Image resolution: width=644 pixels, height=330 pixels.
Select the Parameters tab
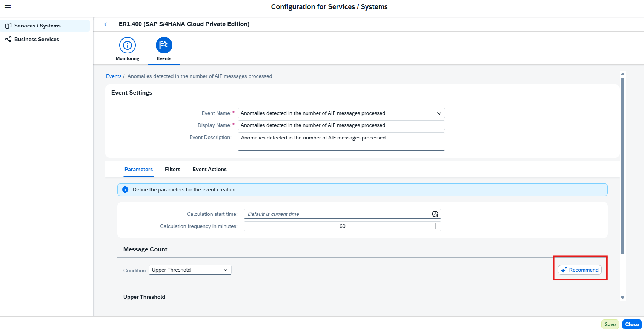tap(138, 169)
